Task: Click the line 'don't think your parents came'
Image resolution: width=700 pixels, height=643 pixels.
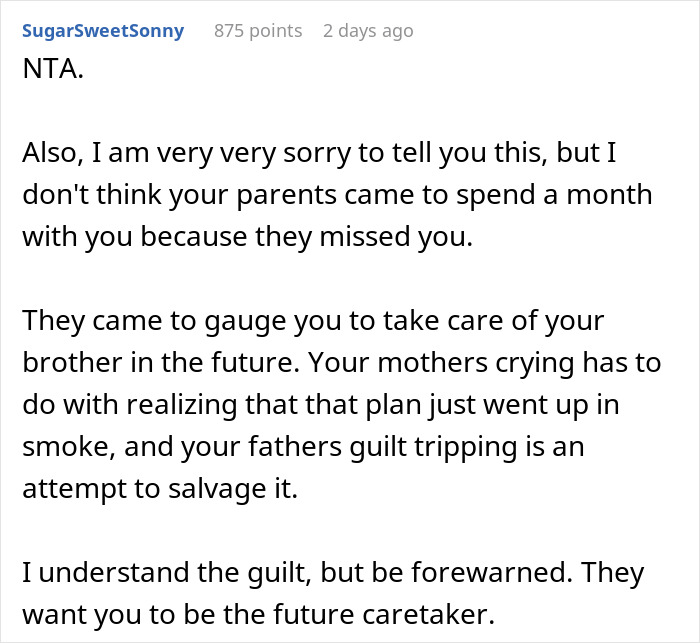Action: pos(338,195)
